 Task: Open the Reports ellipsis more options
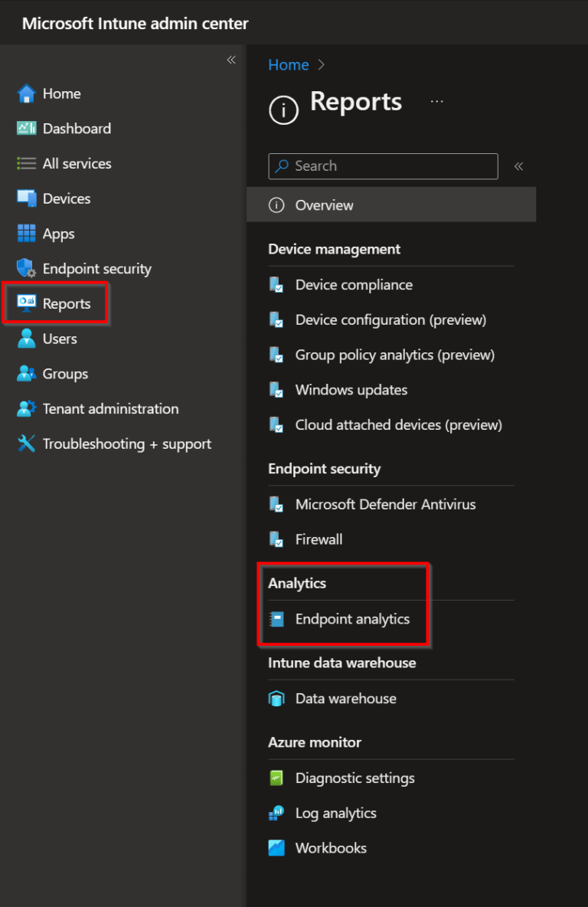(x=437, y=101)
